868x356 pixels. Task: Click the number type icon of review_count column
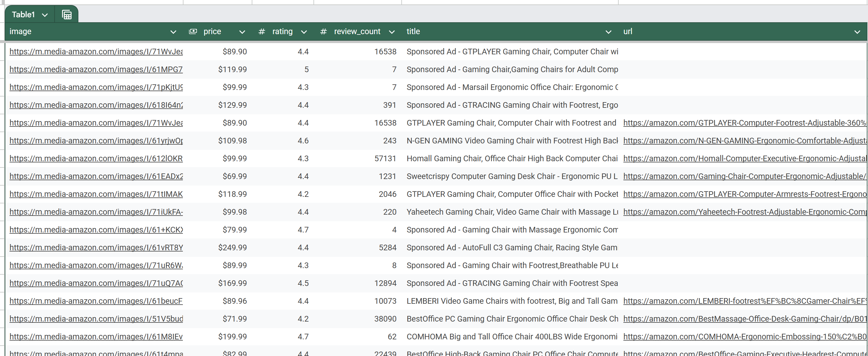pyautogui.click(x=323, y=32)
